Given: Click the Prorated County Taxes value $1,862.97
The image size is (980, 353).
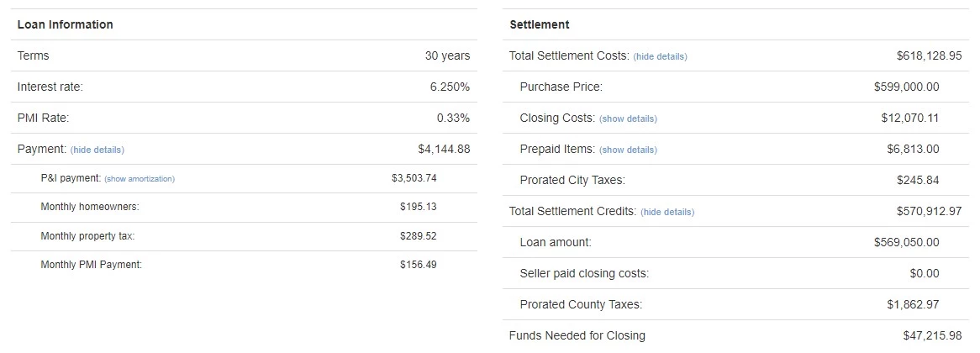Looking at the screenshot, I should [x=913, y=305].
